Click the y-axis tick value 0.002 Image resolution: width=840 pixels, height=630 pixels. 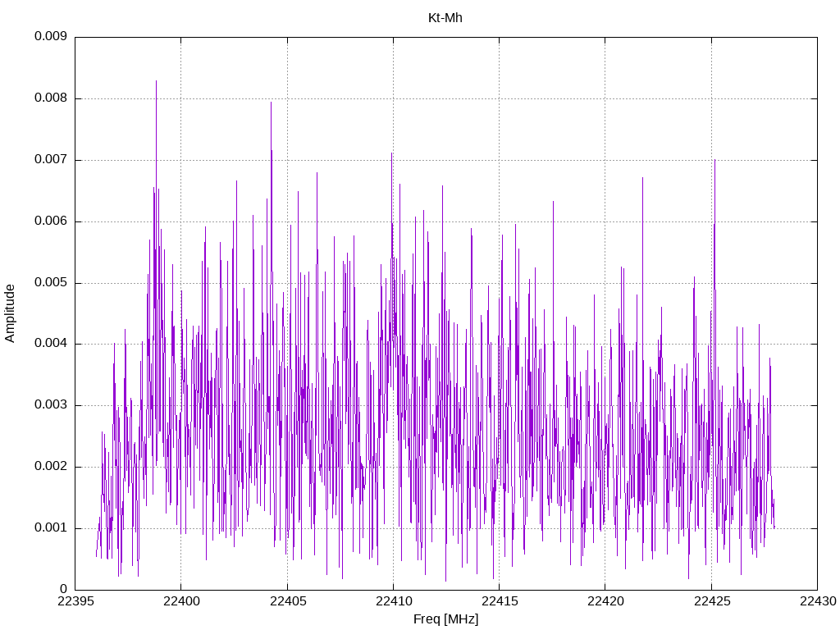pos(51,467)
